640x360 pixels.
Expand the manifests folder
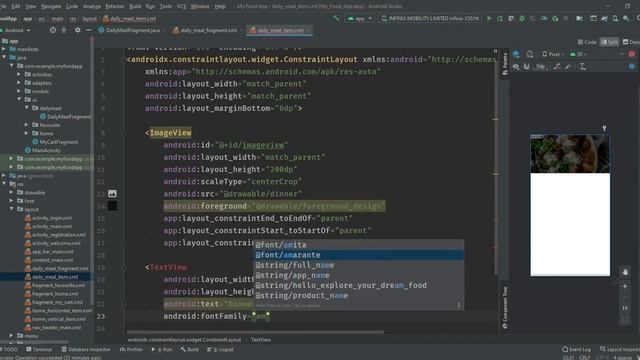coord(4,49)
